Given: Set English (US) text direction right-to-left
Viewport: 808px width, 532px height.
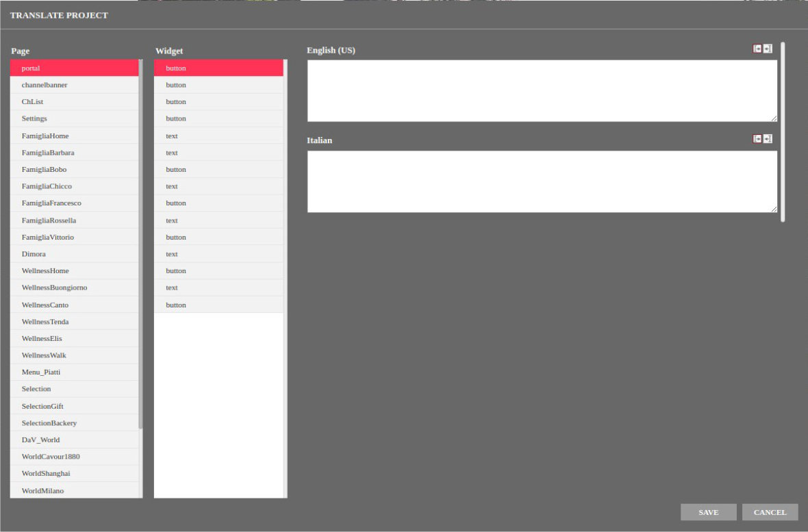Looking at the screenshot, I should pos(768,49).
